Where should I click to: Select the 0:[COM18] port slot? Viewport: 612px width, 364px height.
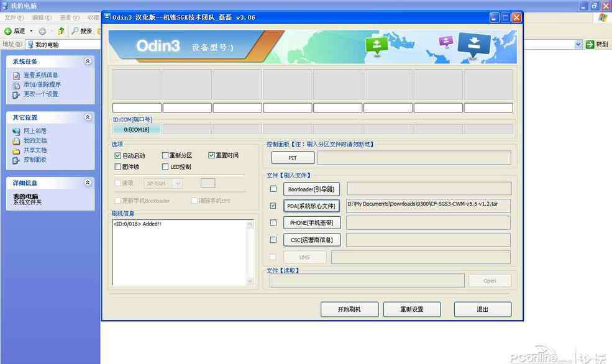(137, 130)
